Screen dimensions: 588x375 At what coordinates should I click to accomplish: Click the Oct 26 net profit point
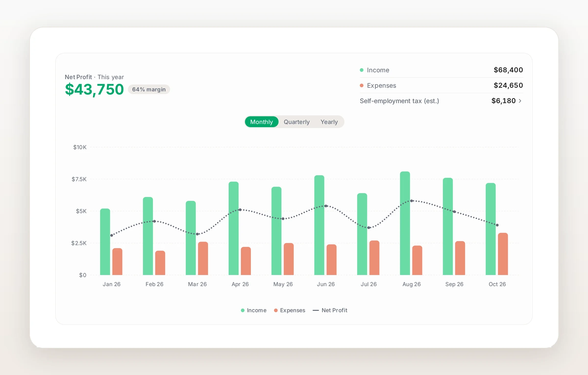[497, 225]
